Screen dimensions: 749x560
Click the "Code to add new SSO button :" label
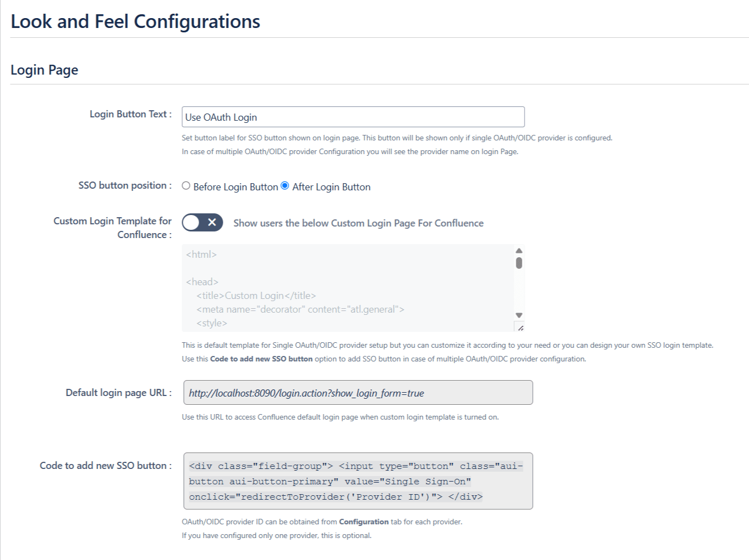(x=105, y=466)
